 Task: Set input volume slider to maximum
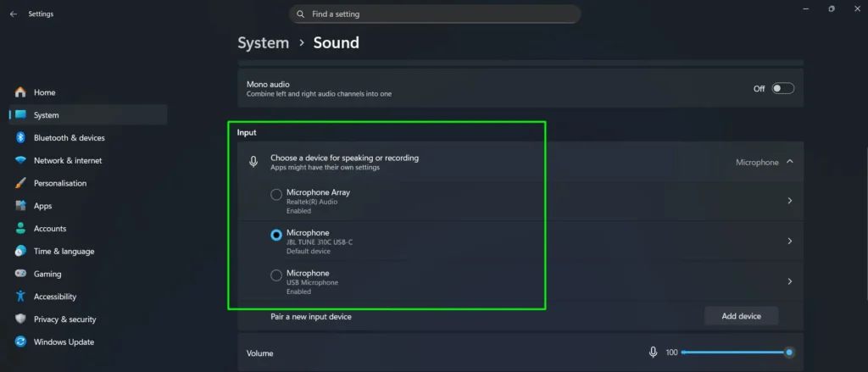[789, 352]
